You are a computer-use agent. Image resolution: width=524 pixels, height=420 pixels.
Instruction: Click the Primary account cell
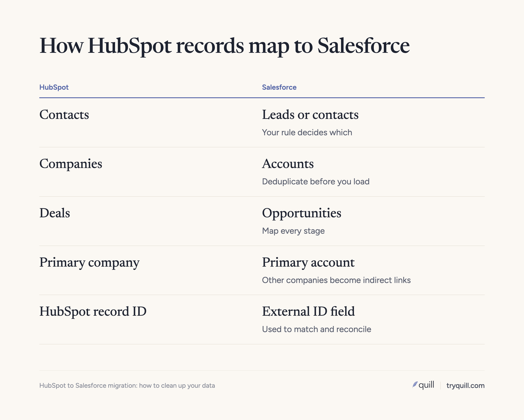coord(308,263)
